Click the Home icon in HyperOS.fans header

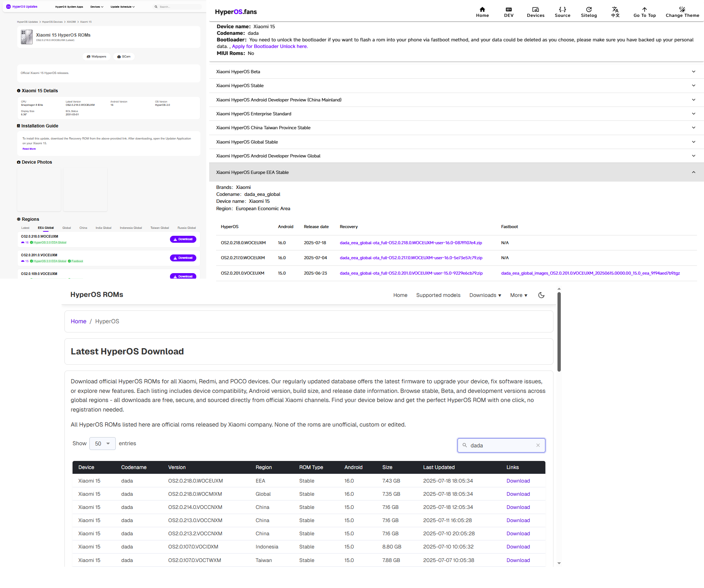point(482,10)
